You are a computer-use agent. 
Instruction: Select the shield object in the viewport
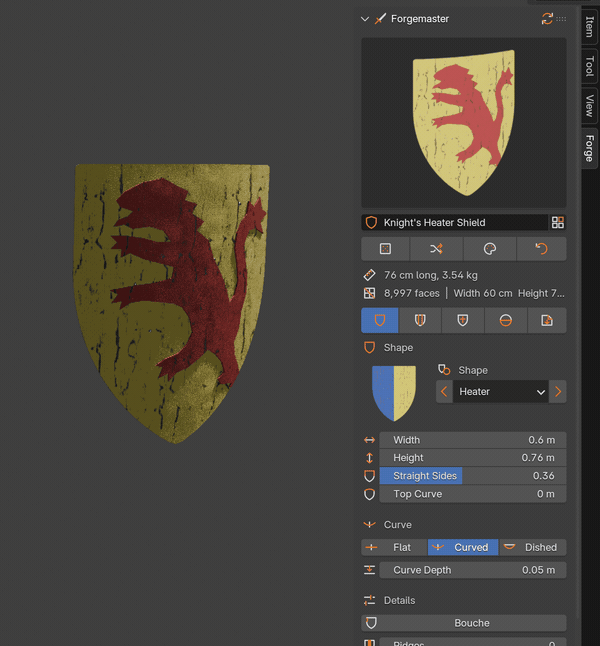[x=171, y=303]
